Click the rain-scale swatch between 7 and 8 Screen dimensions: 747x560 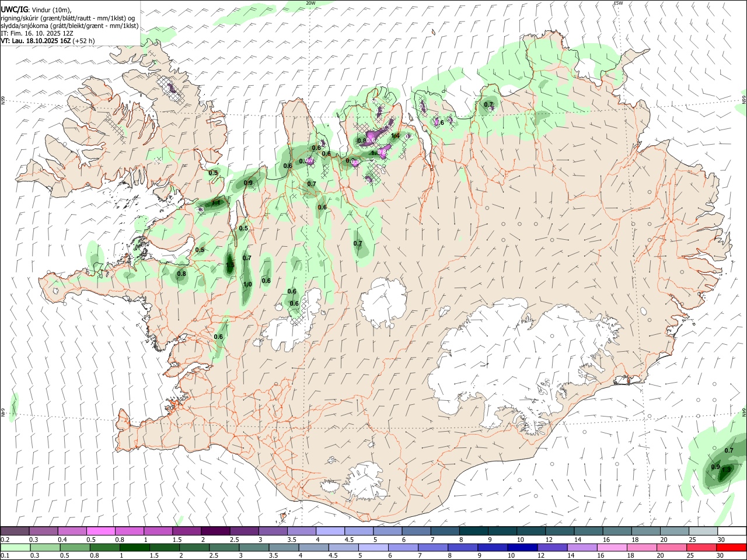[x=432, y=547]
